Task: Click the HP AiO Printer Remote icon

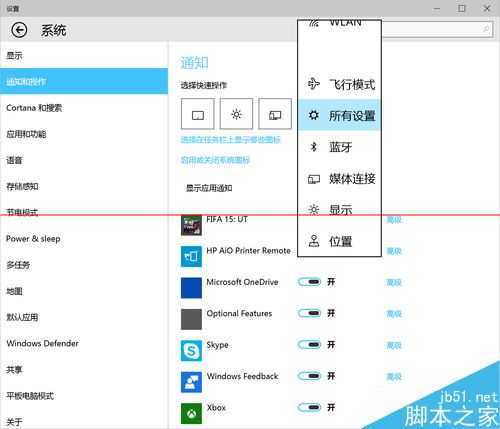Action: (x=191, y=256)
